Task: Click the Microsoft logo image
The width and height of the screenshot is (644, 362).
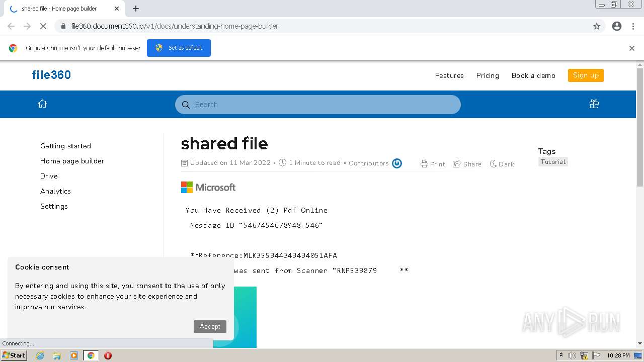Action: point(208,188)
